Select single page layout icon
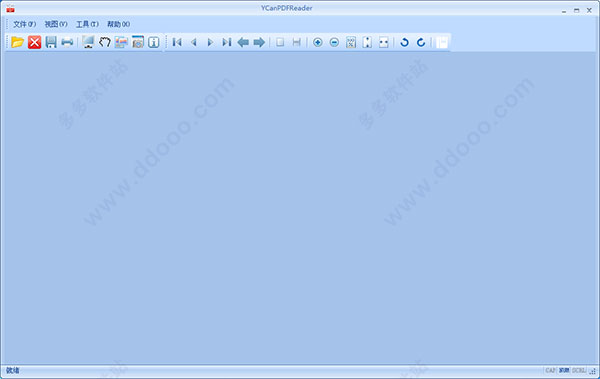Viewport: 600px width, 379px height. click(x=280, y=42)
